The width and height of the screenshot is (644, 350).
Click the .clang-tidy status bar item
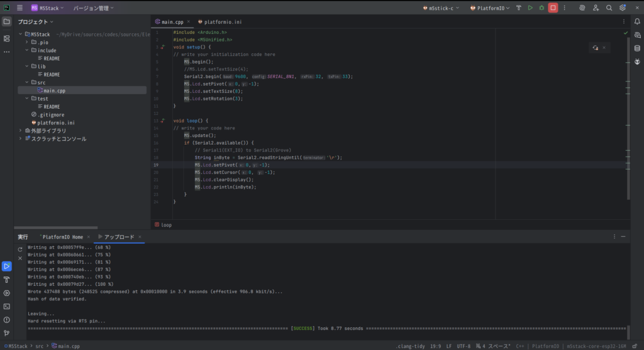[x=412, y=346]
